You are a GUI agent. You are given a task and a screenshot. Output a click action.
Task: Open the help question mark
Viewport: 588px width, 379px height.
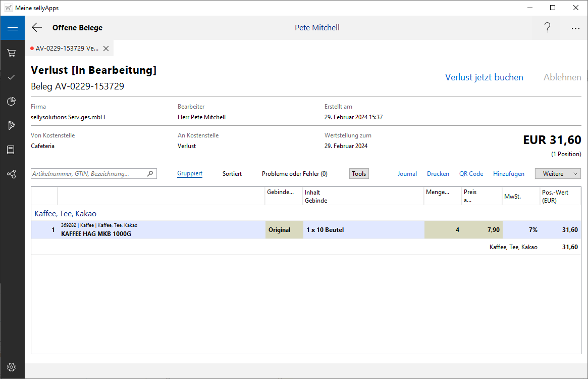547,28
